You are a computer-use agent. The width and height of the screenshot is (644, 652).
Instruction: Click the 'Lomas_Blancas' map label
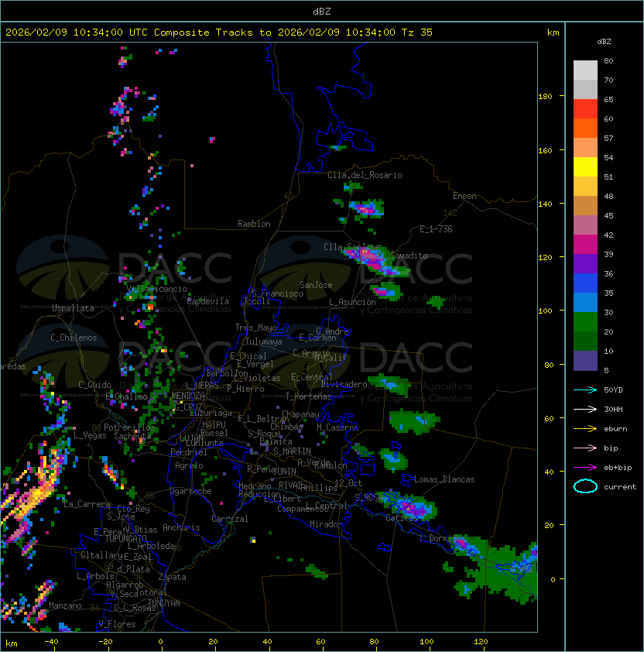pos(444,479)
